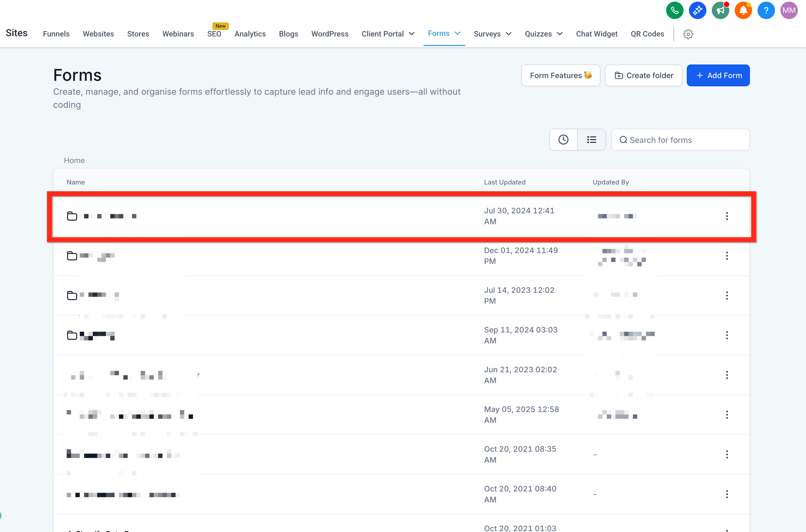Open three-dot menu for Jul 30, 2024 folder
The image size is (806, 532).
pos(727,216)
